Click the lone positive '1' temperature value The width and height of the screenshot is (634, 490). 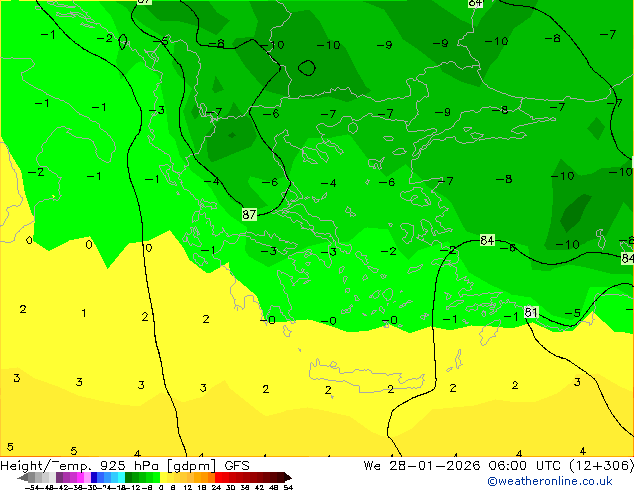click(83, 313)
